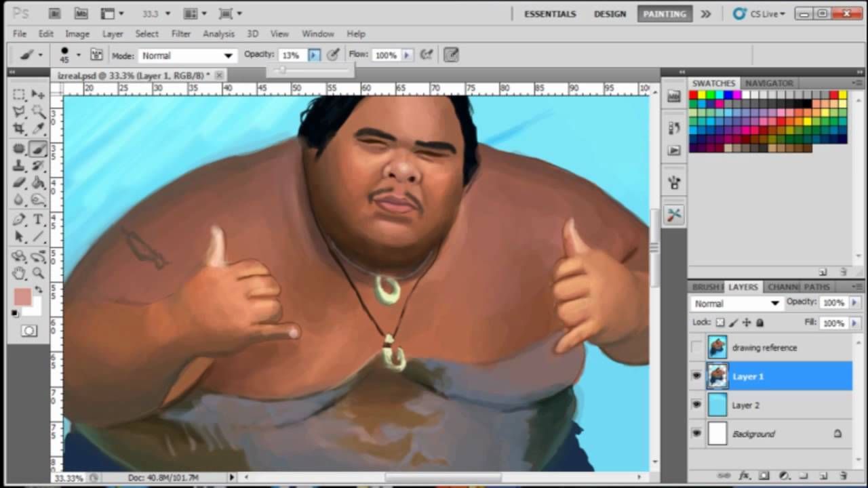Select the Crop tool
This screenshot has height=488, width=868.
pos(19,129)
